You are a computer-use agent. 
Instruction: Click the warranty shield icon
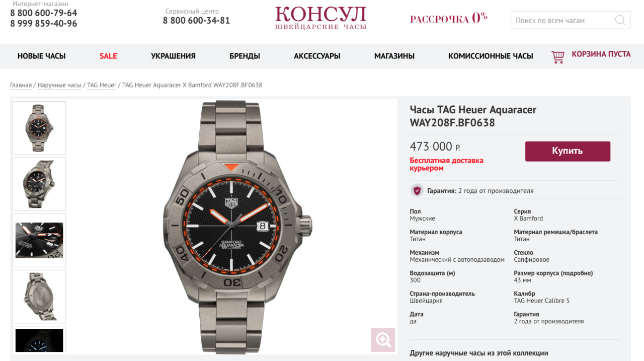(417, 190)
